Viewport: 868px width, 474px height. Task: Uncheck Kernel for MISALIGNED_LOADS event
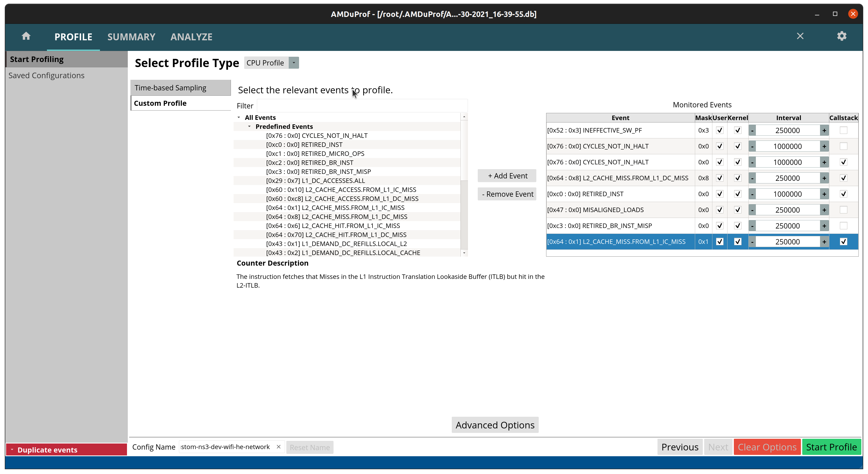(737, 210)
